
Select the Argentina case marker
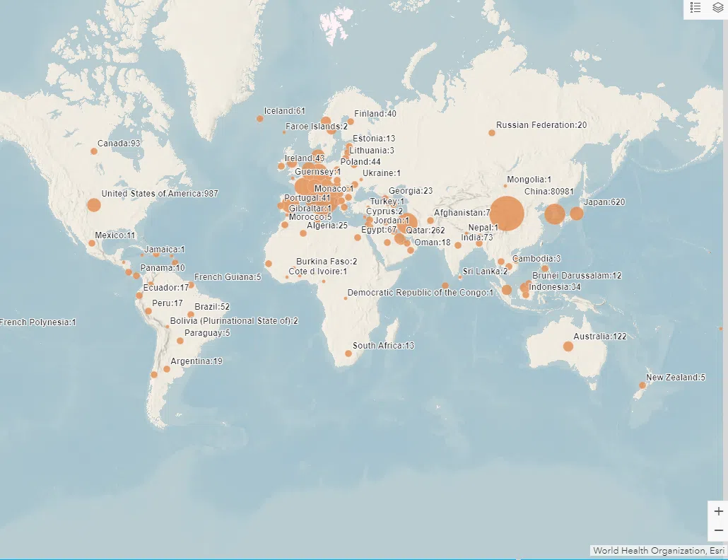pos(167,369)
